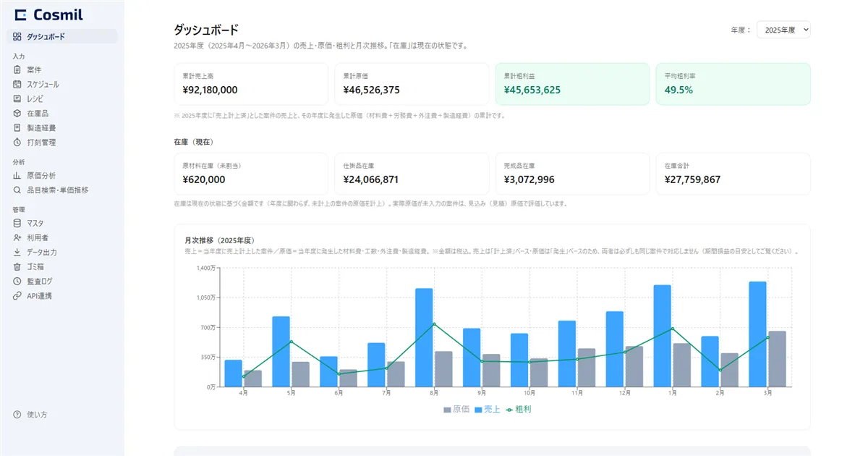Toggle the 原価 legend entry in chart
The width and height of the screenshot is (868, 456).
456,410
